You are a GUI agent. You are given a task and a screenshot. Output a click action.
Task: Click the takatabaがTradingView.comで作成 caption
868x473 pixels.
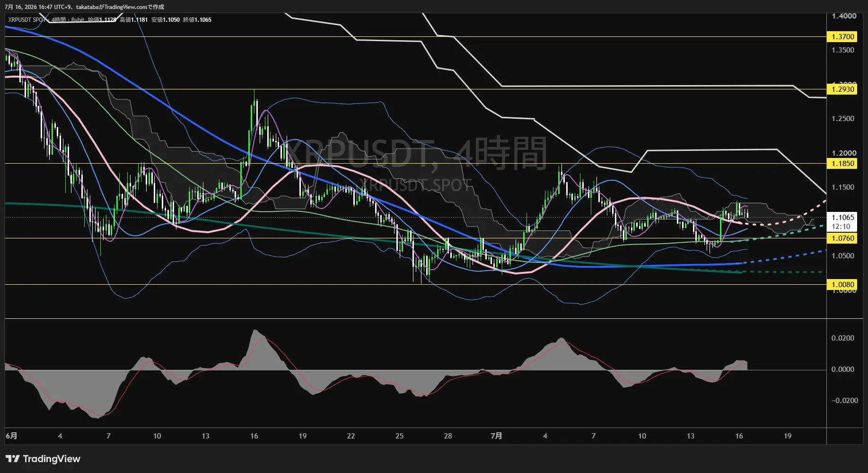point(120,7)
